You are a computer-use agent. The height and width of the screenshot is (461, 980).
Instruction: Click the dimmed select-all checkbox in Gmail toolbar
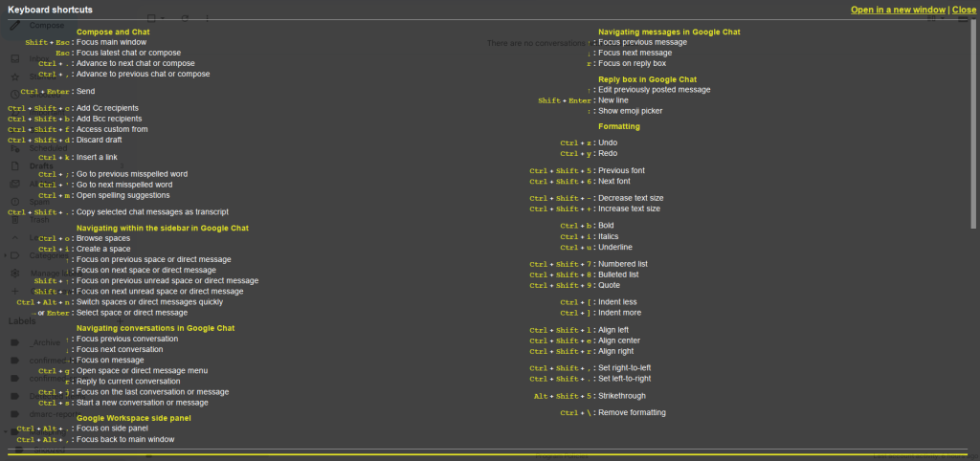point(150,19)
